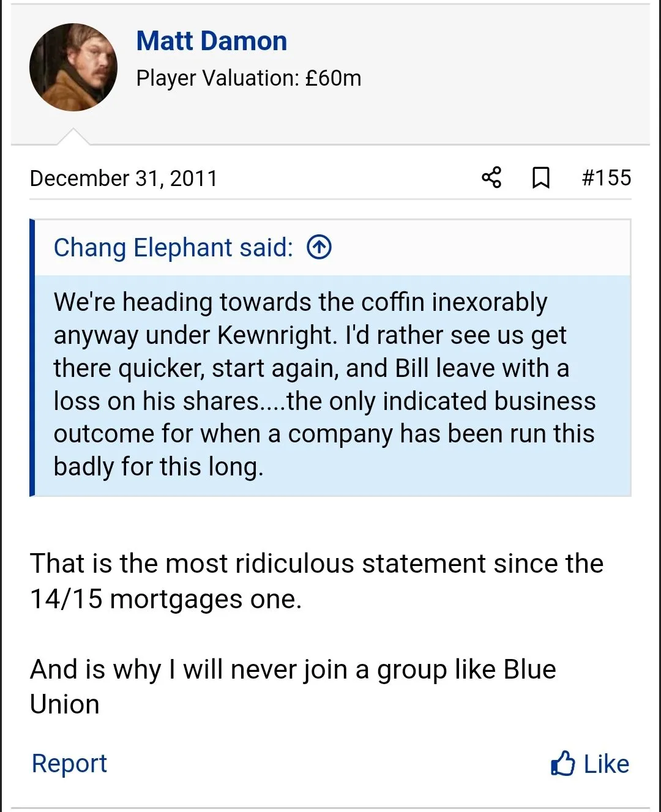
Task: Bookmark this post with the bookmark icon
Action: coord(540,177)
